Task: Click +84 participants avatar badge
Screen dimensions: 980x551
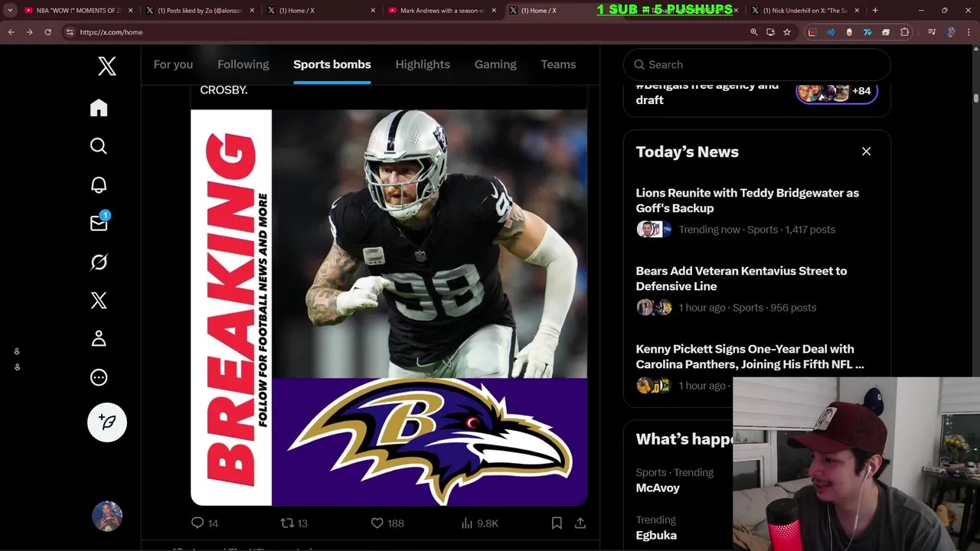Action: tap(836, 92)
